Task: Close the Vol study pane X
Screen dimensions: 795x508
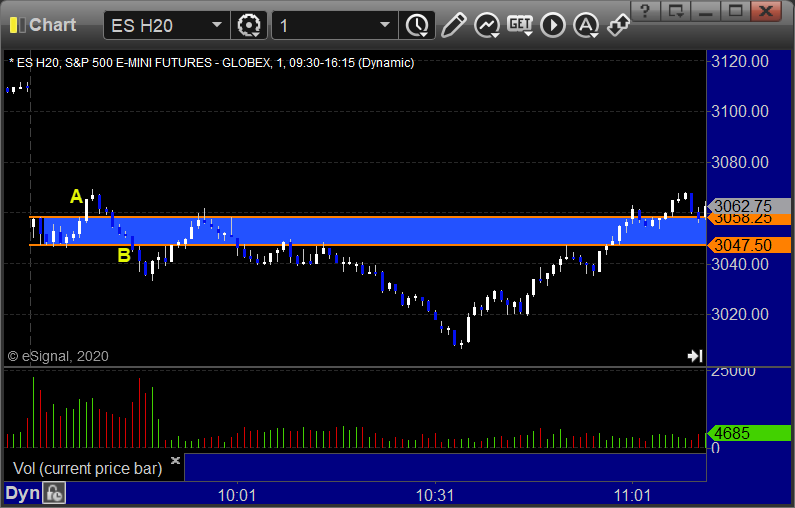Action: coord(175,460)
